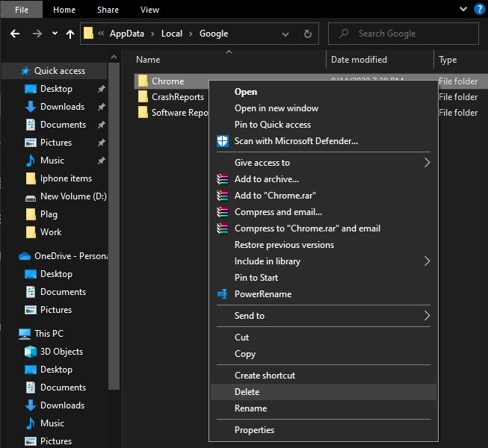The height and width of the screenshot is (448, 488).
Task: Click Google in the address path
Action: [214, 34]
